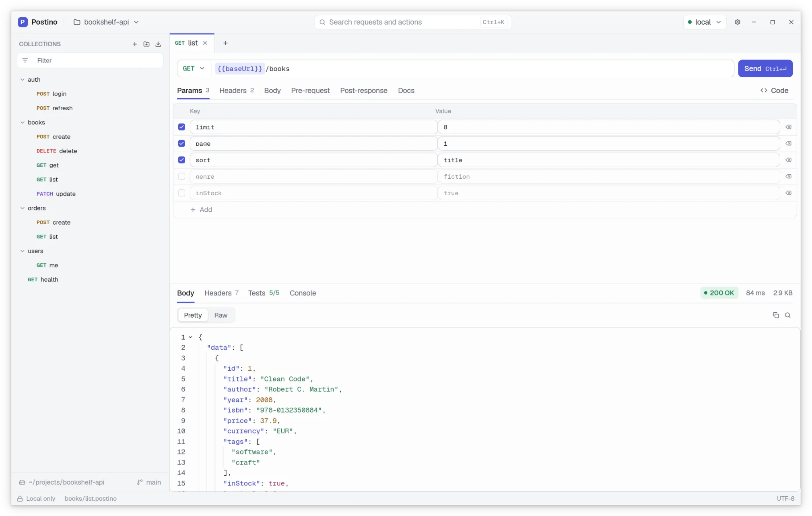
Task: Delete the limit param row
Action: [x=789, y=127]
